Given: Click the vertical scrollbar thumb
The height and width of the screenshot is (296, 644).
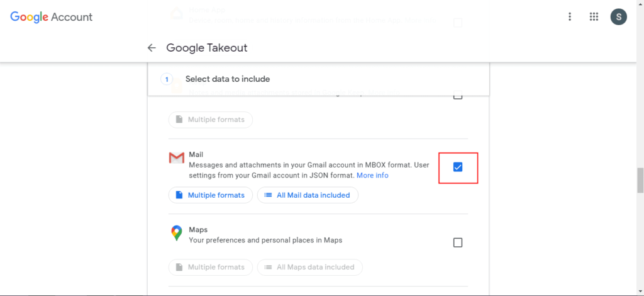Looking at the screenshot, I should point(640,180).
